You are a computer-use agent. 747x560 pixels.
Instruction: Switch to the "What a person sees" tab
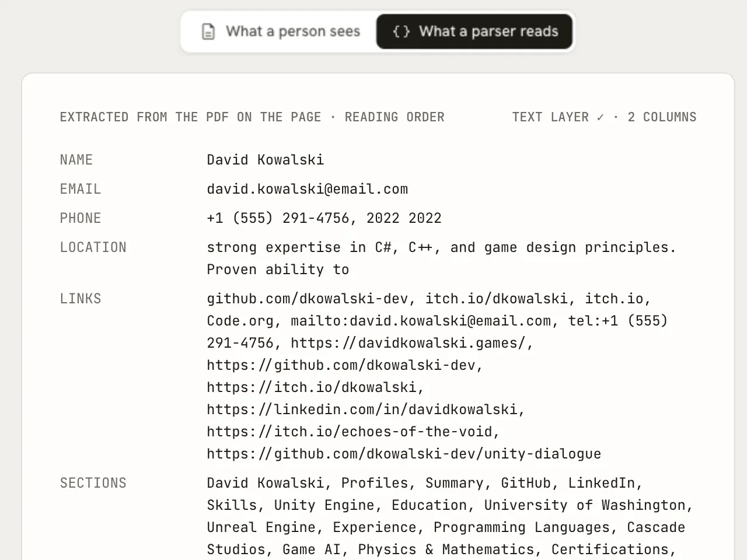point(280,32)
